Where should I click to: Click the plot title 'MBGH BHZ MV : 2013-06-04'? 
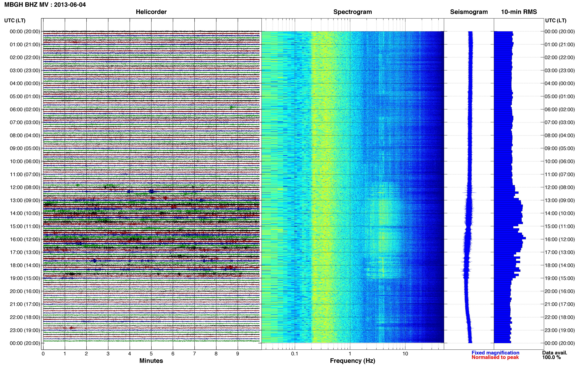pyautogui.click(x=45, y=5)
